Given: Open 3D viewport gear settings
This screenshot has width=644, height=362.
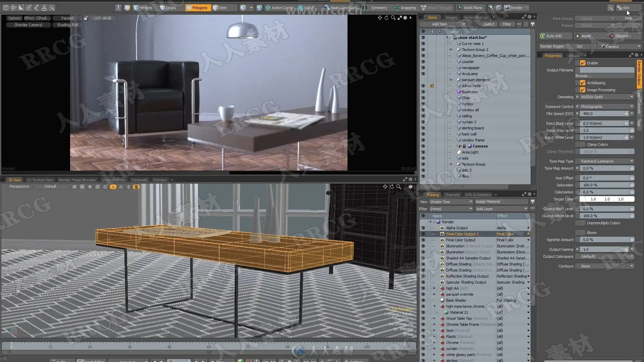Looking at the screenshot, I should point(410,187).
